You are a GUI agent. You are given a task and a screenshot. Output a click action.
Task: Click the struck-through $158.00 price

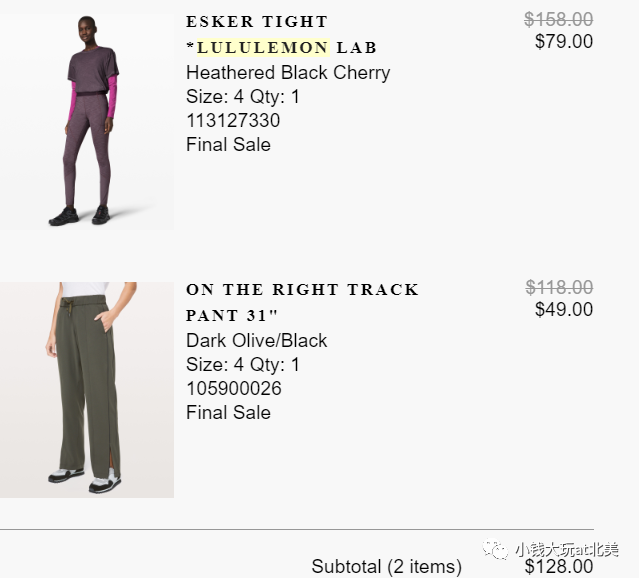[559, 20]
